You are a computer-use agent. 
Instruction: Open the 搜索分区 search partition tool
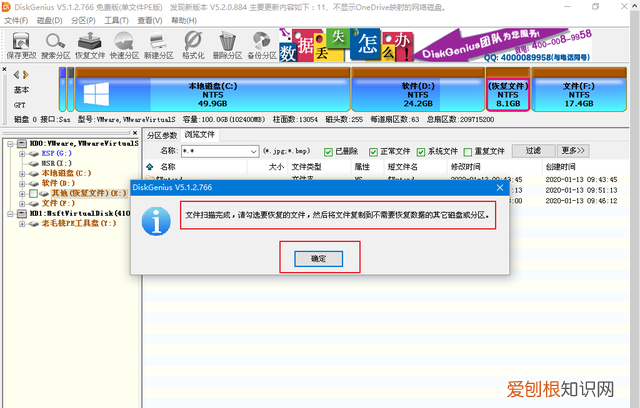click(x=56, y=45)
